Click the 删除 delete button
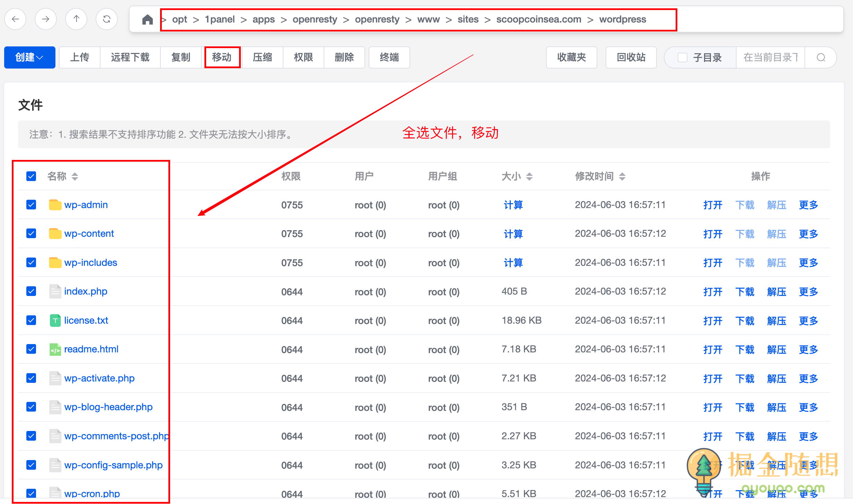853x504 pixels. 344,57
